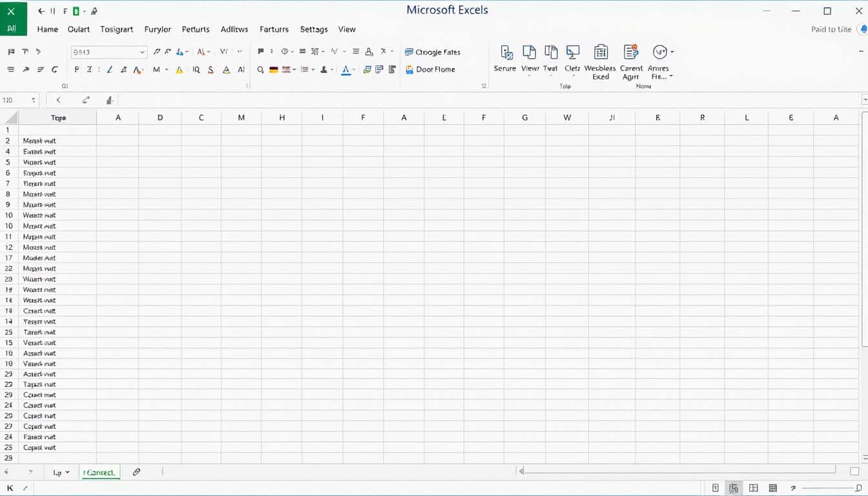The image size is (868, 496).
Task: Click the P bold-style icon
Action: click(x=76, y=70)
